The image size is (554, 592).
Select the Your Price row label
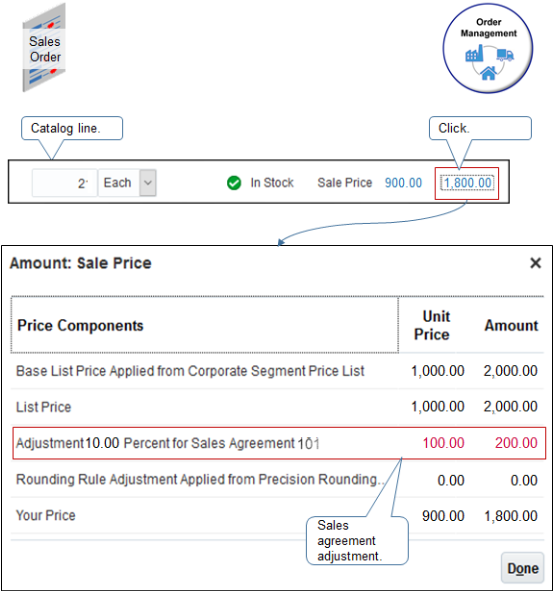click(46, 515)
